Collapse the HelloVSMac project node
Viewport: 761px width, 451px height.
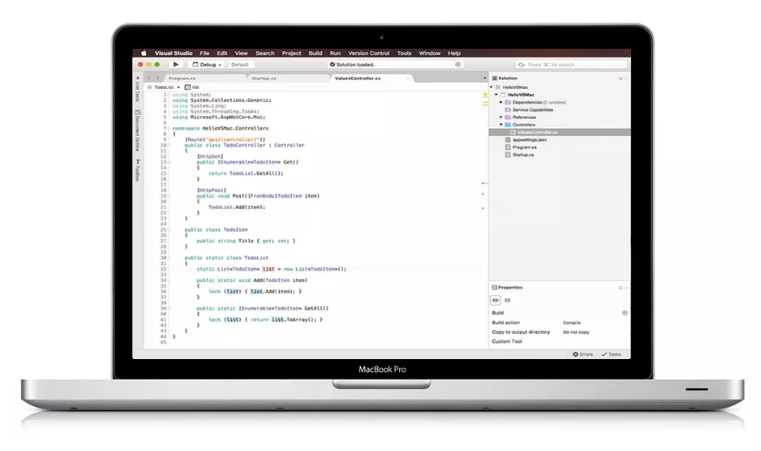(x=496, y=95)
